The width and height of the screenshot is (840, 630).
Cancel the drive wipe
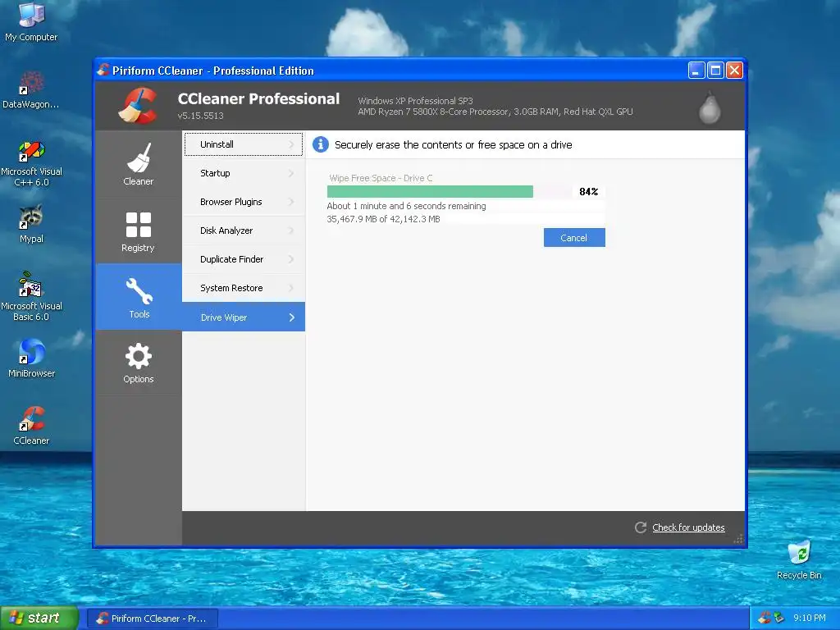(x=574, y=238)
